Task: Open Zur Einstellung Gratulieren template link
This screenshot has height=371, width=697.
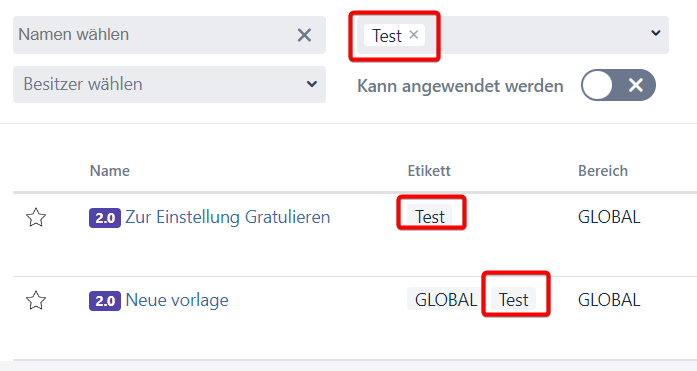Action: pyautogui.click(x=228, y=217)
